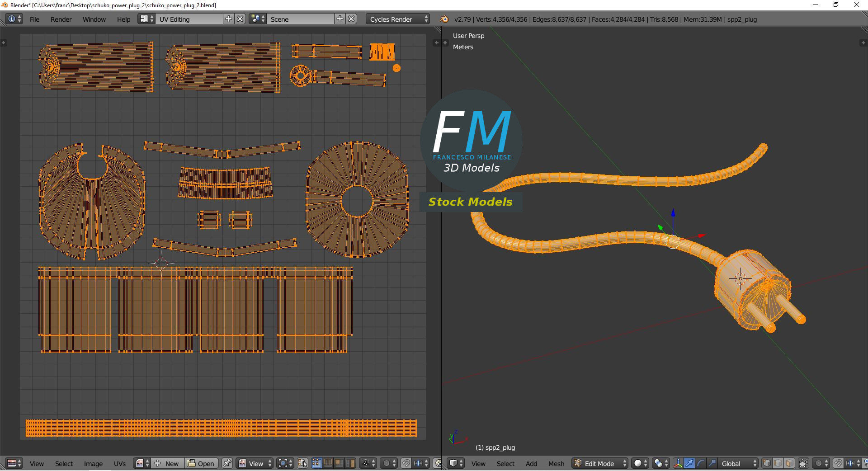Open the Edit Mode dropdown
The height and width of the screenshot is (471, 868).
click(x=600, y=463)
